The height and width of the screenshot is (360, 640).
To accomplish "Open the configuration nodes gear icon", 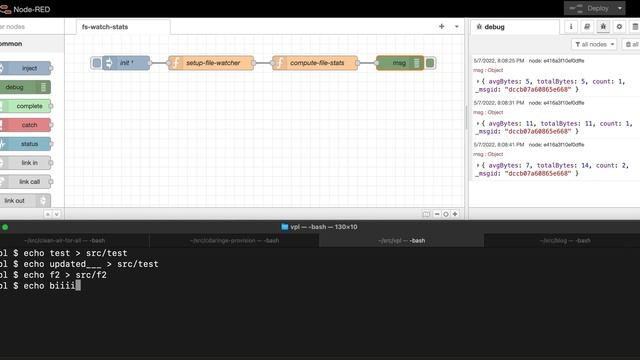I will 619,27.
